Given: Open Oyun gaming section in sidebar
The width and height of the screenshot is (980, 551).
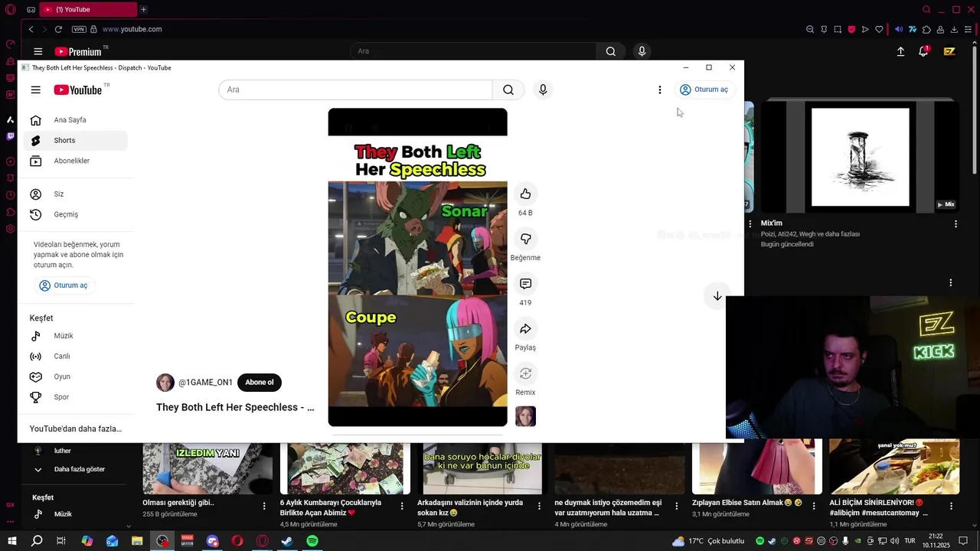Looking at the screenshot, I should (x=75, y=377).
